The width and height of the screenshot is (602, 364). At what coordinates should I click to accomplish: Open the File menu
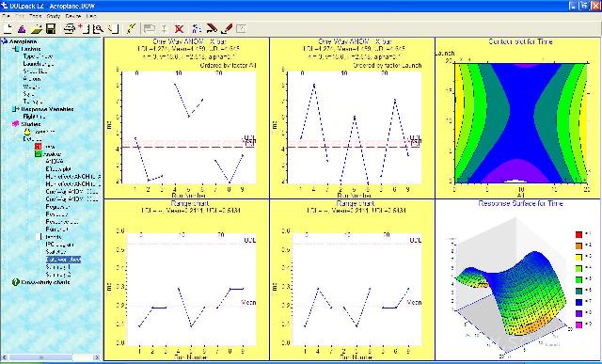tap(7, 16)
